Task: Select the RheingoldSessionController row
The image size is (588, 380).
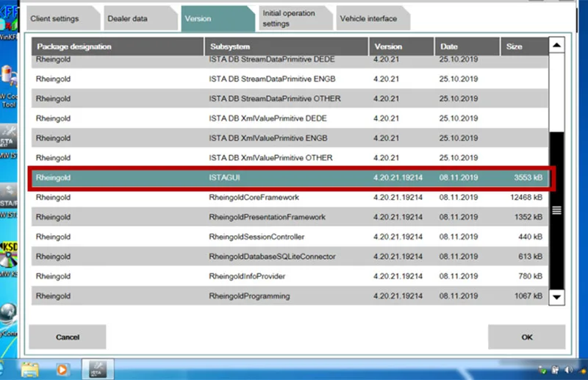Action: pos(290,237)
